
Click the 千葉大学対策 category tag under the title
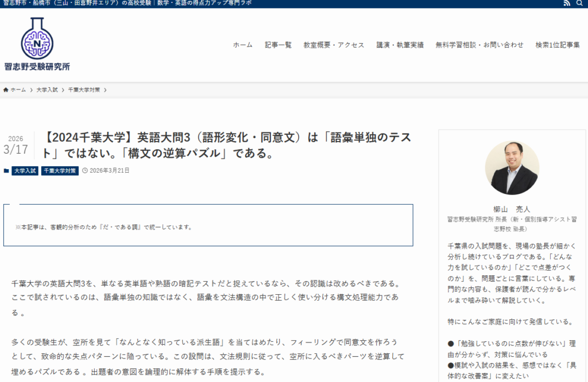pos(60,171)
